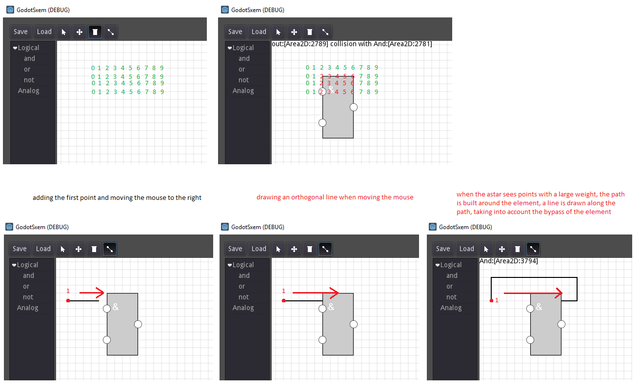Choose the move tool in the top-middle window

[294, 32]
